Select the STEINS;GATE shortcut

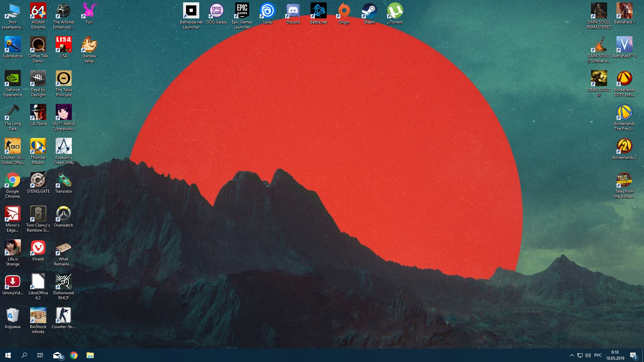[38, 183]
